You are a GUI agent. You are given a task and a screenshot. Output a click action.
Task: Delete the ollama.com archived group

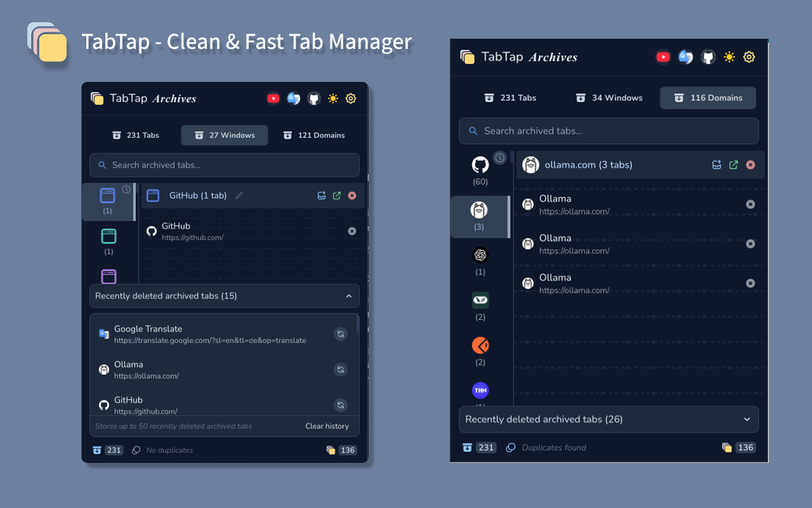(750, 164)
